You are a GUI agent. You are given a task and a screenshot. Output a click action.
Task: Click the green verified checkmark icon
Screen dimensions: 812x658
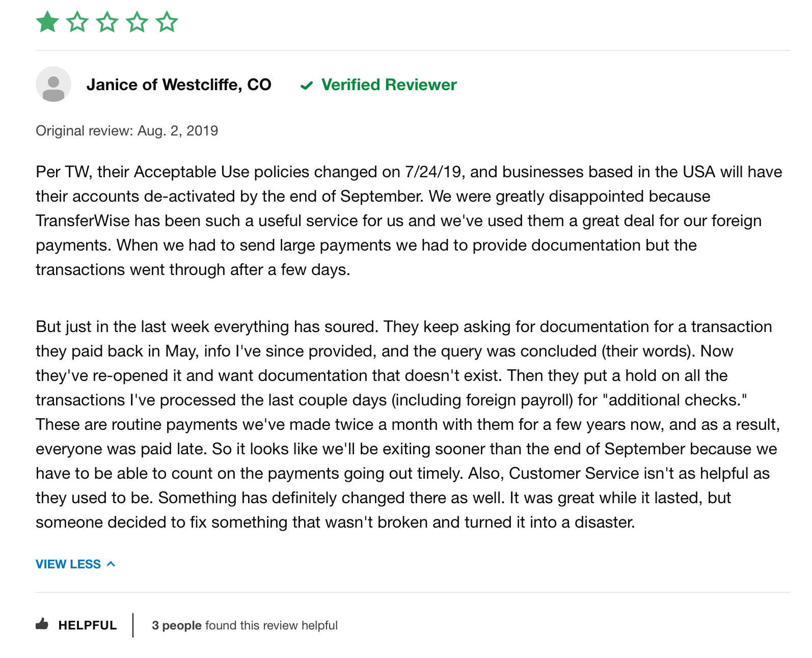pyautogui.click(x=307, y=86)
